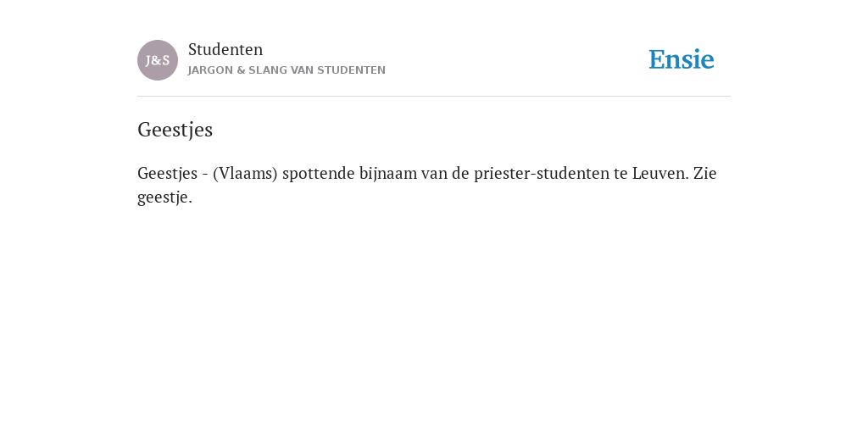The height and width of the screenshot is (434, 868).
Task: Click the first word Geestjes of the paragraph
Action: (167, 173)
